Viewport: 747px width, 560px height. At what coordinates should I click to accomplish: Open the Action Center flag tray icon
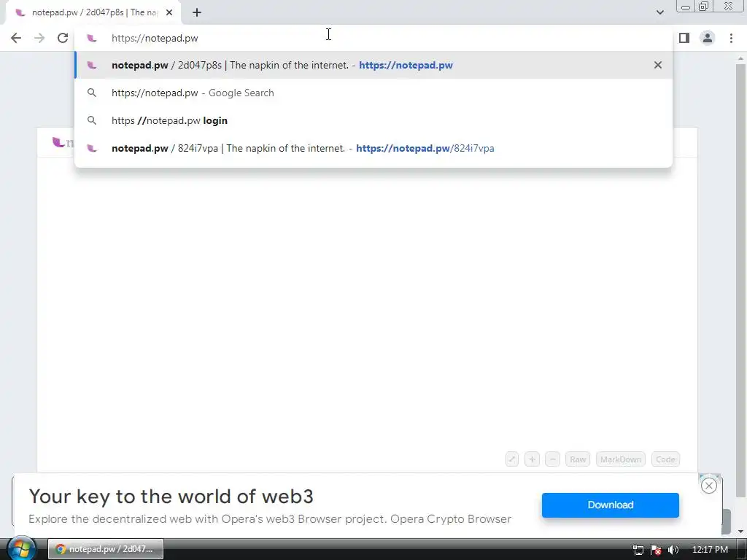click(656, 550)
